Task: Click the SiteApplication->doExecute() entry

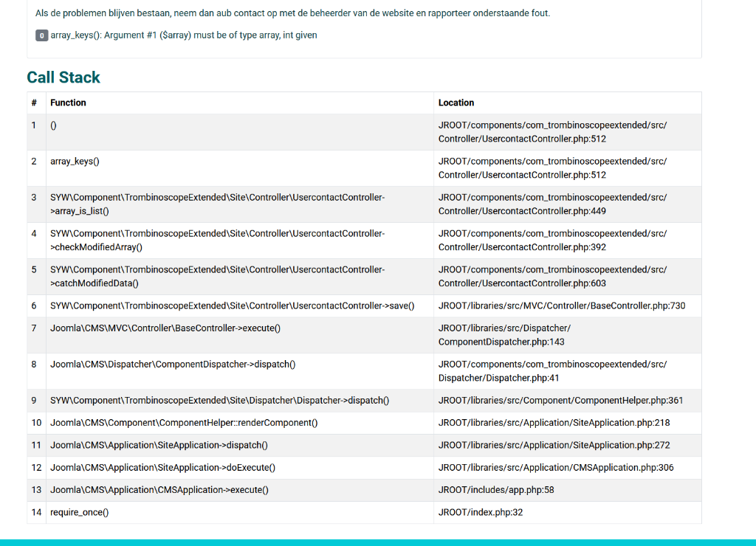Action: (162, 467)
